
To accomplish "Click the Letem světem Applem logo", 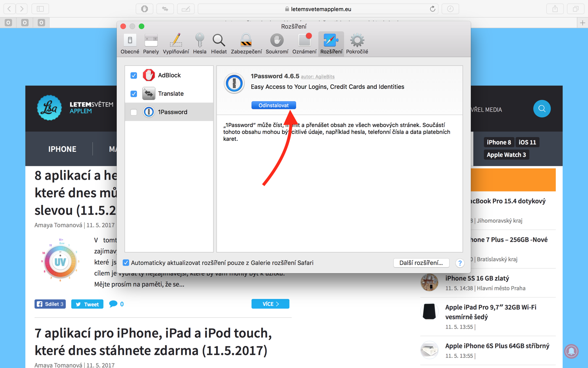I will (75, 107).
